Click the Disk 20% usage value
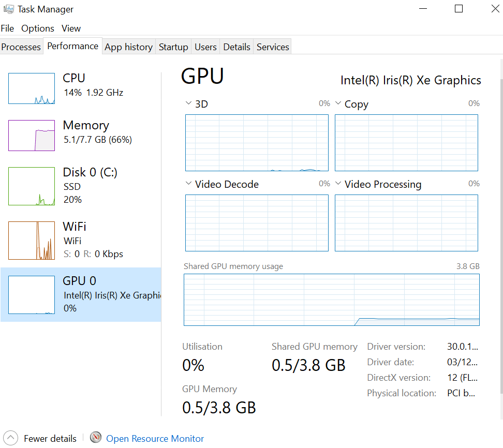Viewport: 503px width, 448px height. tap(72, 200)
